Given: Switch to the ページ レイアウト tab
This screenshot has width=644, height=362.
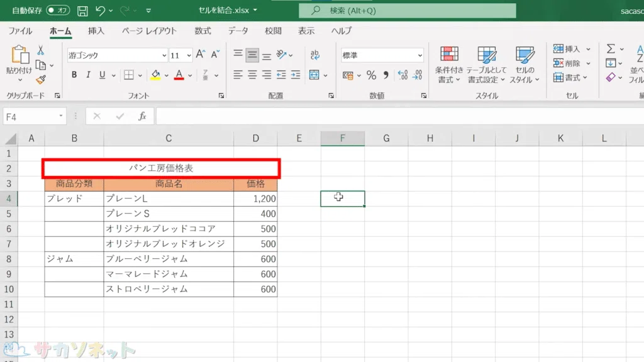Looking at the screenshot, I should (x=149, y=31).
